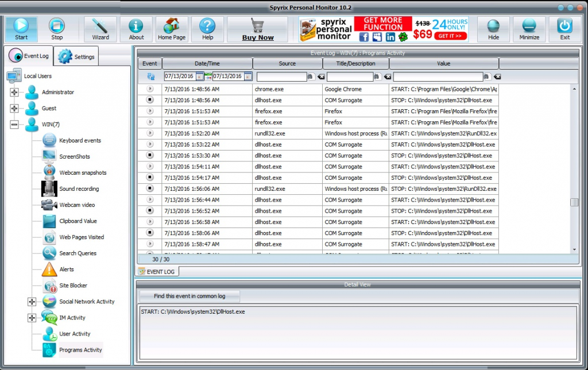Switch to the Settings tab
Viewport: 588px width, 370px height.
78,57
